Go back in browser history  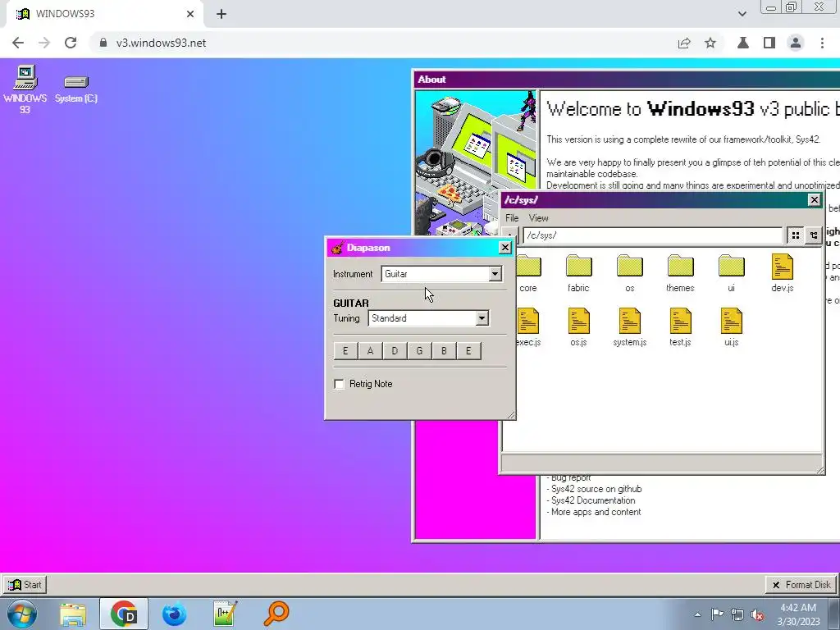tap(18, 43)
